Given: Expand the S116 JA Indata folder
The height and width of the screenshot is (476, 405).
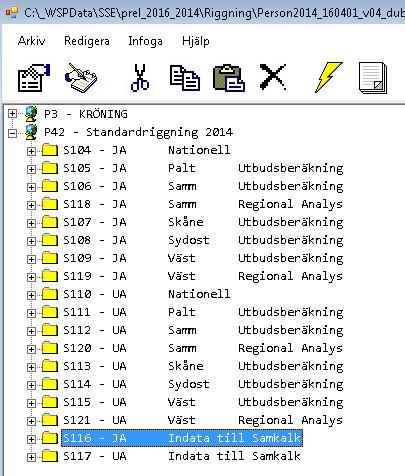Looking at the screenshot, I should [x=31, y=439].
